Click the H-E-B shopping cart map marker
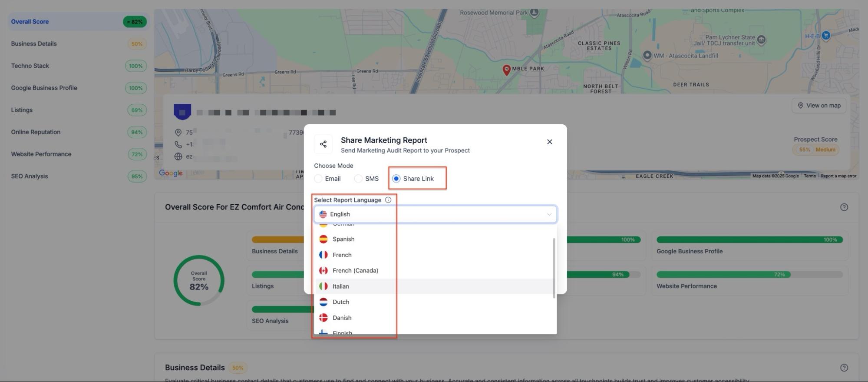Viewport: 868px width, 382px height. click(x=826, y=36)
